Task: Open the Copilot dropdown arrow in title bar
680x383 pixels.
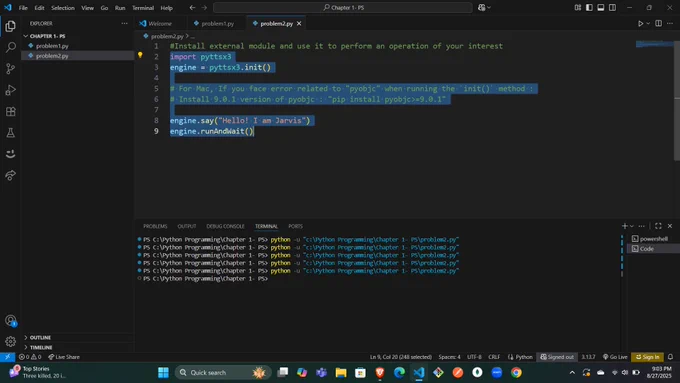Action: pos(489,7)
